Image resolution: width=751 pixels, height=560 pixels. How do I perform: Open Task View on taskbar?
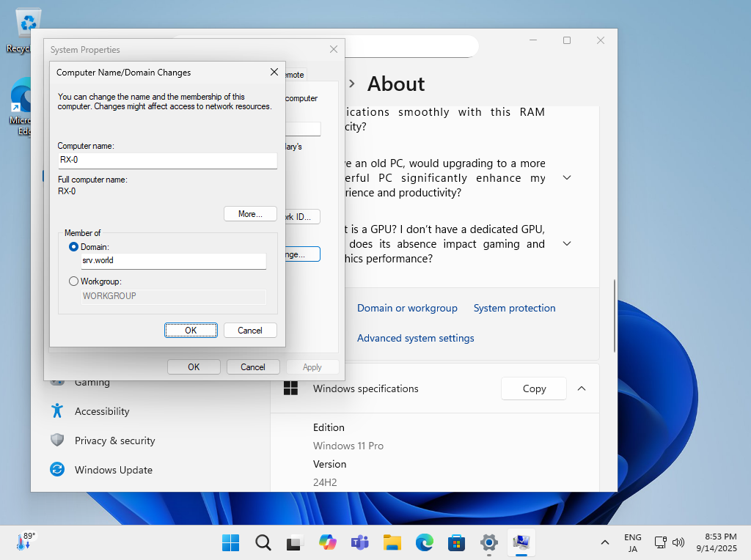pyautogui.click(x=295, y=542)
